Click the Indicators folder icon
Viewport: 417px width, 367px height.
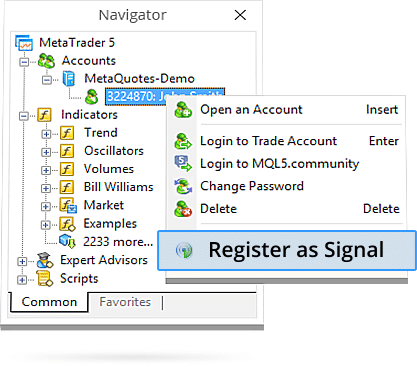coord(44,115)
